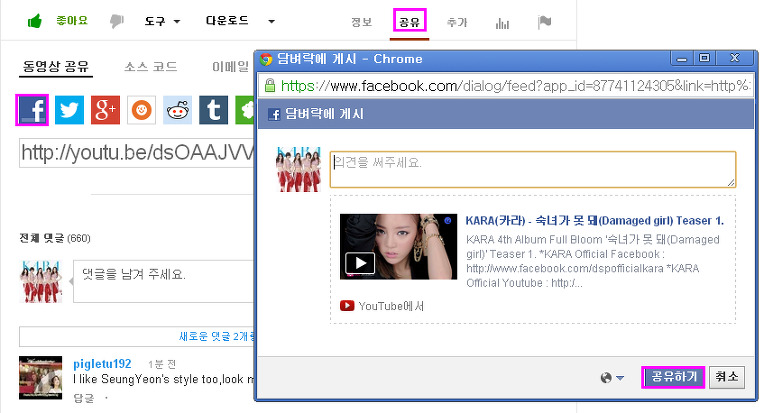Viewport: 764px width, 413px height.
Task: Click the 1분 전 timestamp on pigletu192's comment
Action: [x=162, y=364]
